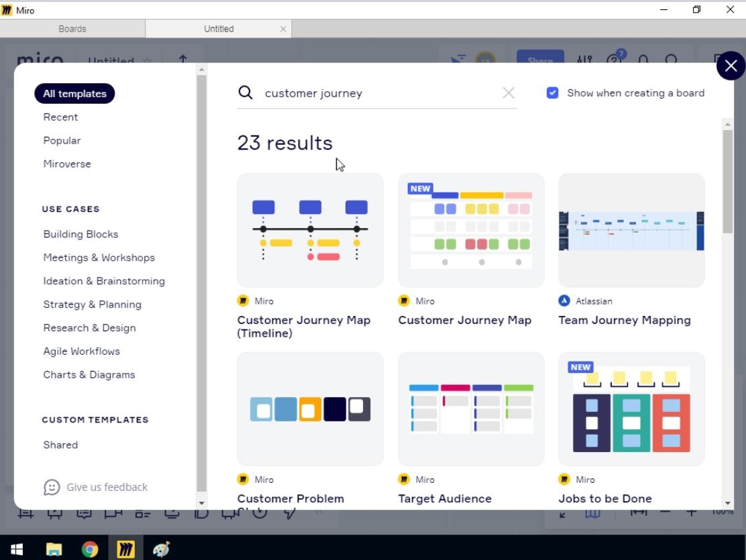Switch to the Boards tab
The width and height of the screenshot is (746, 560).
pos(72,29)
